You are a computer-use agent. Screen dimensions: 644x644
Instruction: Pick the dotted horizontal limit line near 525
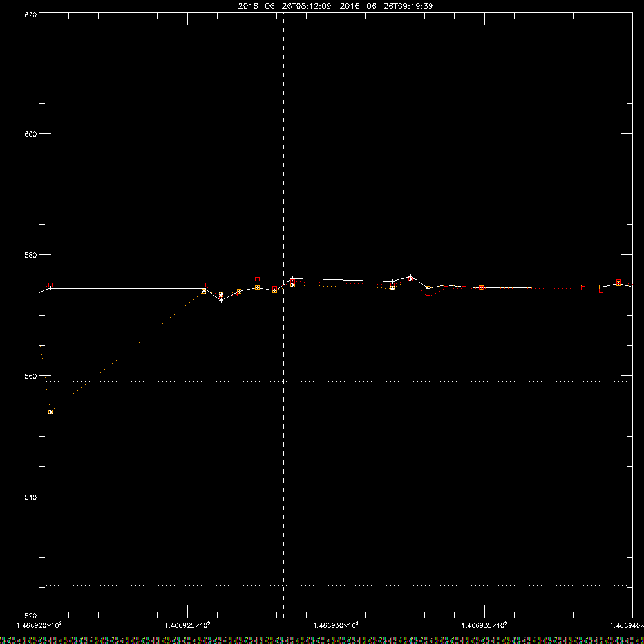[x=336, y=585]
